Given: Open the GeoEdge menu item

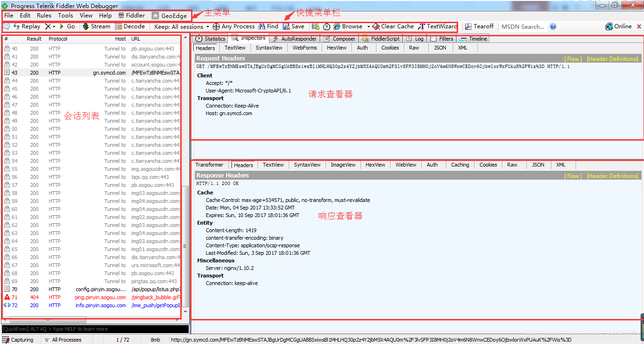Looking at the screenshot, I should click(169, 16).
